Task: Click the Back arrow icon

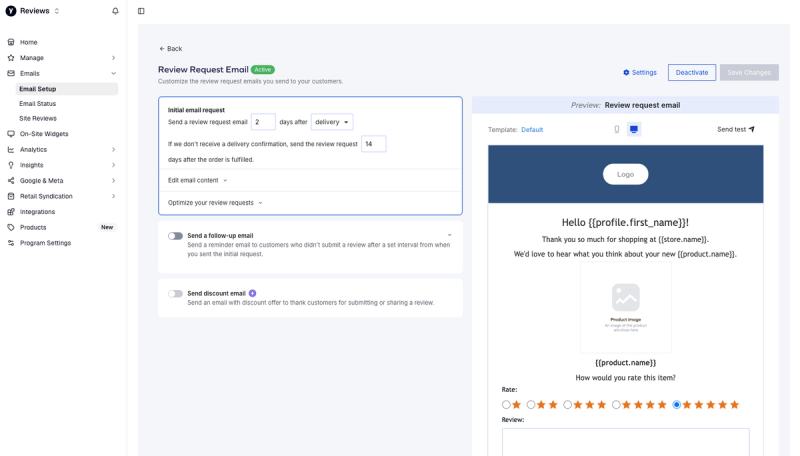Action: [162, 48]
